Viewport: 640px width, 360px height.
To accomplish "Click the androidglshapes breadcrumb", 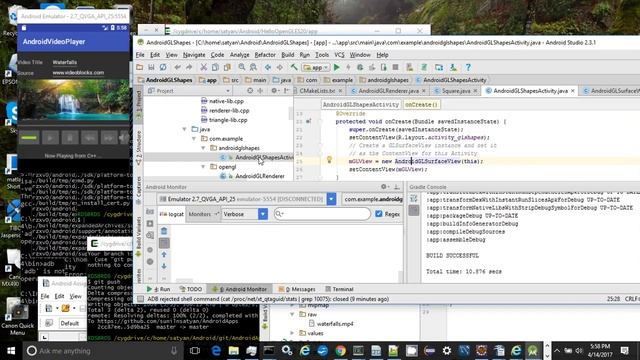I will [x=384, y=80].
